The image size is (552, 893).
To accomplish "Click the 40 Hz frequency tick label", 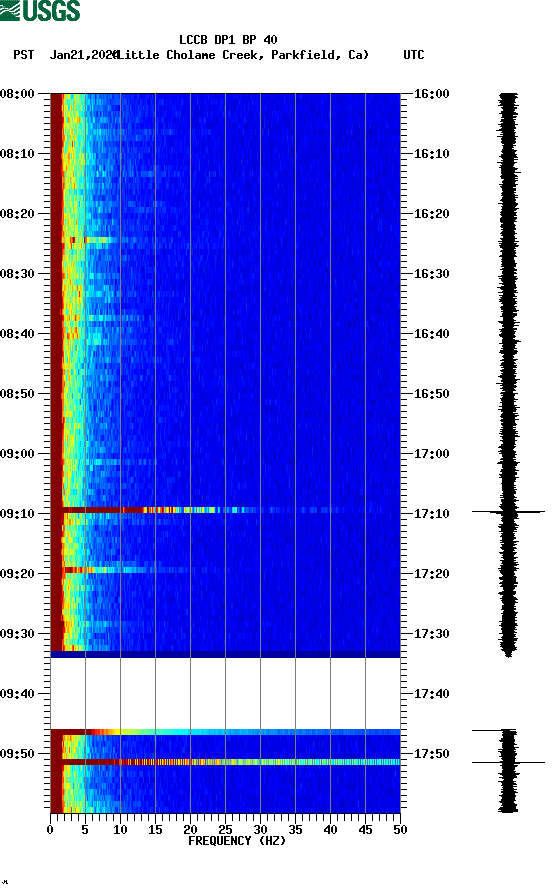I will pyautogui.click(x=330, y=830).
